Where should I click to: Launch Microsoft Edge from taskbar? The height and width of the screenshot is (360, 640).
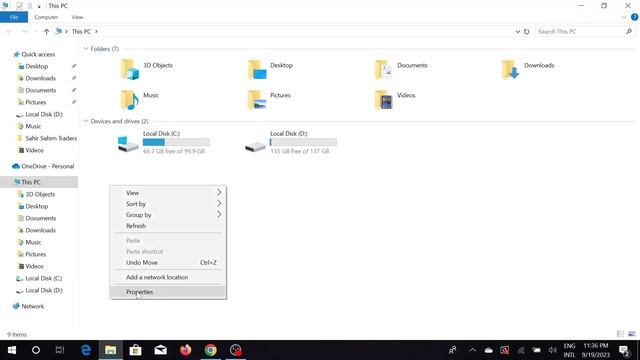point(86,350)
